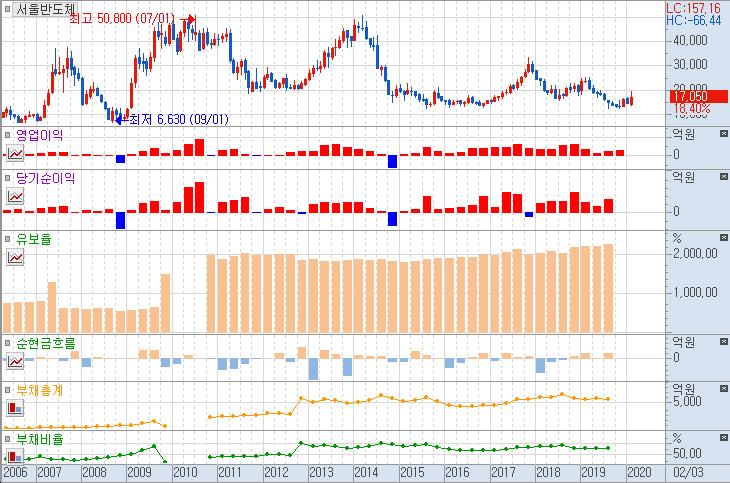Click the 30,000 price axis label
This screenshot has height=483, width=730.
tap(690, 64)
